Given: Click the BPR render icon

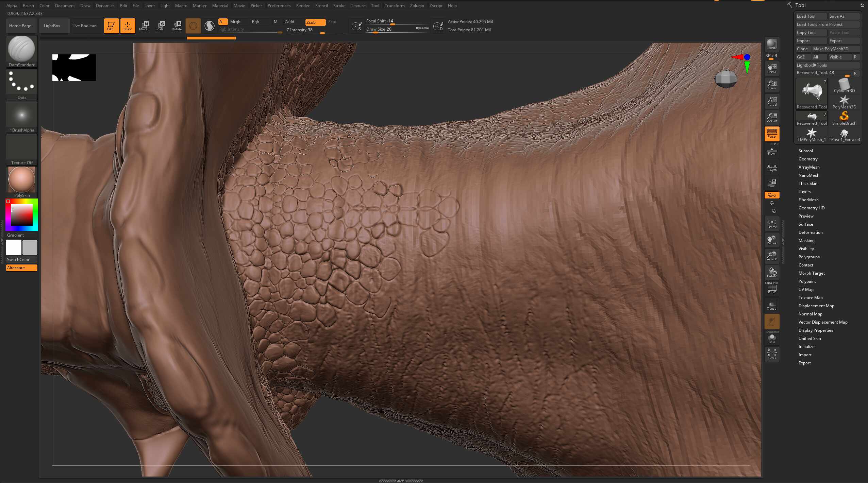Looking at the screenshot, I should coord(771,44).
